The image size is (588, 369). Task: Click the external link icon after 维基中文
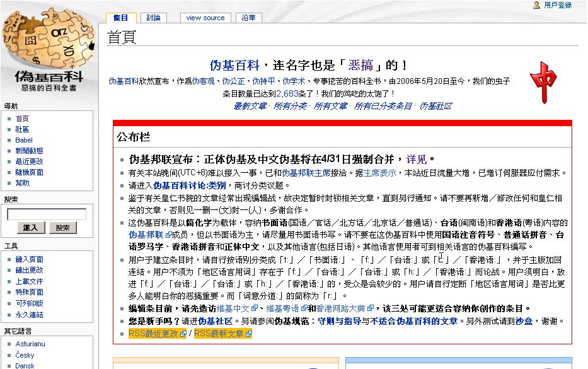click(x=254, y=308)
